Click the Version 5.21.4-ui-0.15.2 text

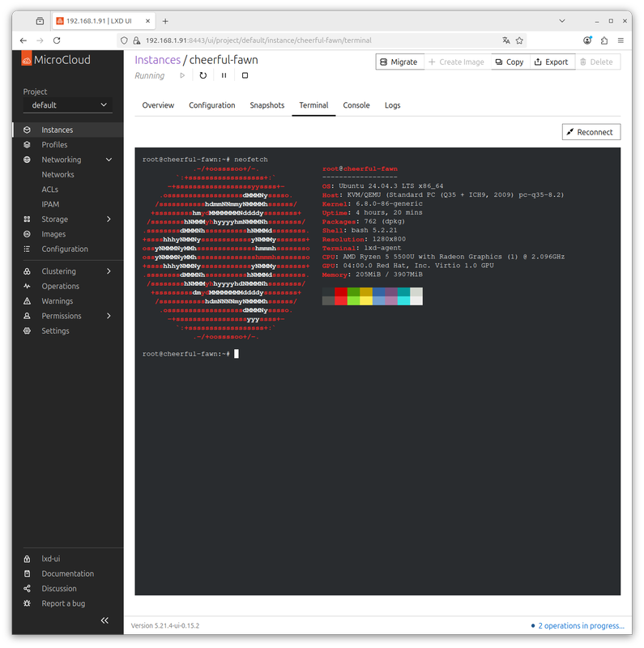pyautogui.click(x=165, y=625)
